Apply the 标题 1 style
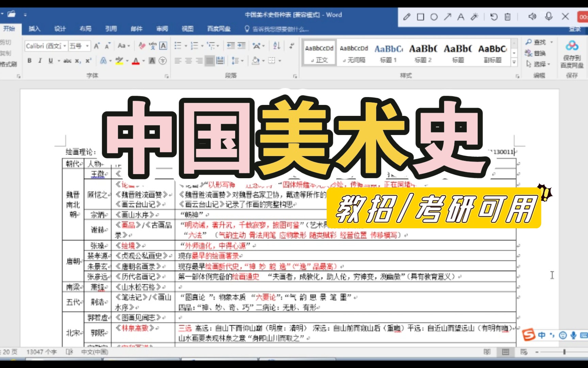This screenshot has width=588, height=368. point(389,53)
